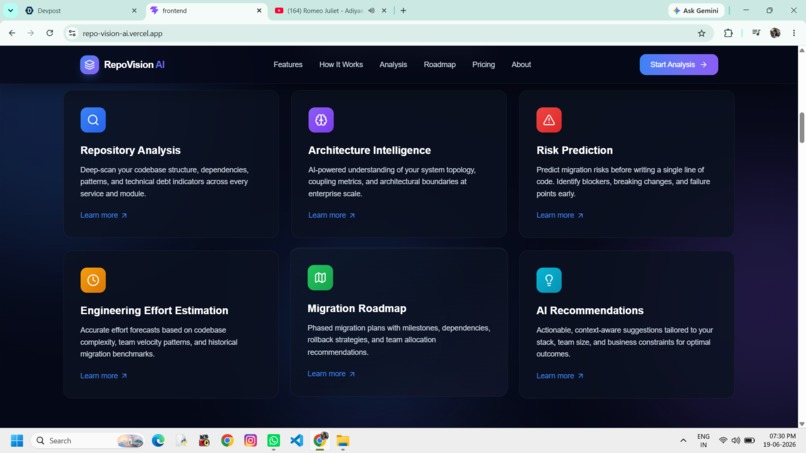Open the About nav item
The width and height of the screenshot is (806, 453).
point(521,65)
